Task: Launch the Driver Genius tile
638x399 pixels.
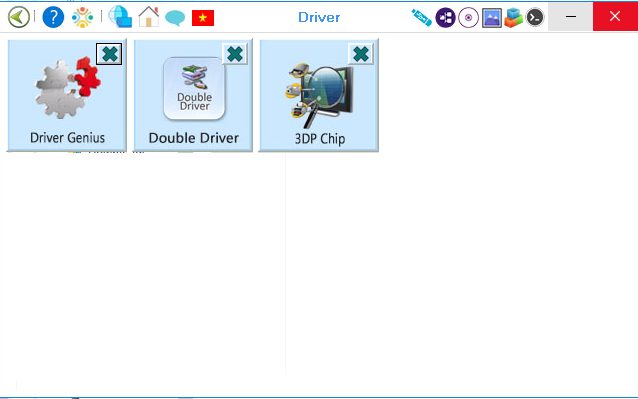Action: point(67,95)
